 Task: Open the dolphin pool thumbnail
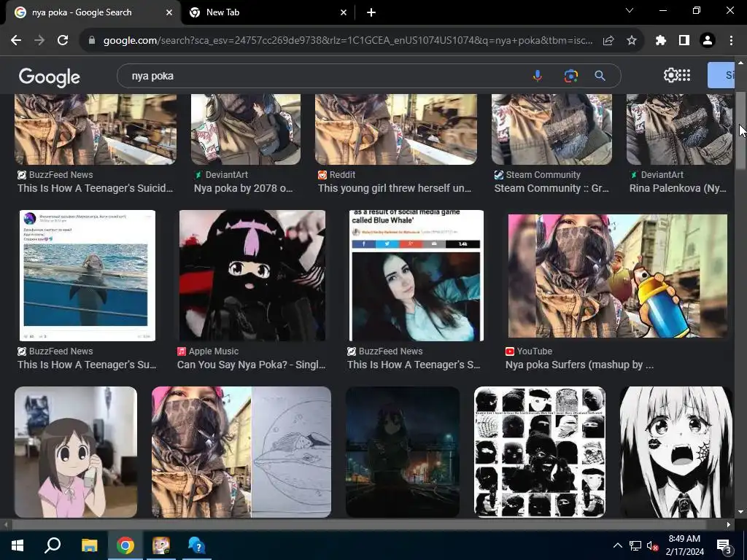click(x=88, y=275)
